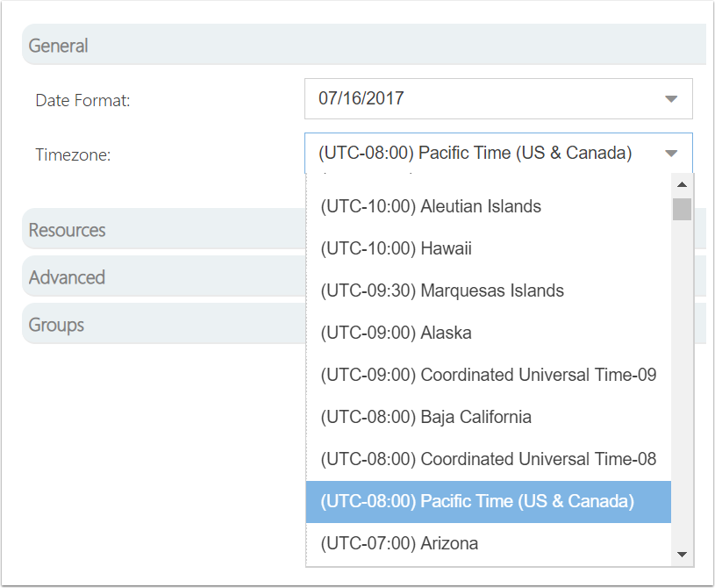
Task: Click the scrollbar track below the thumb
Action: [x=683, y=382]
